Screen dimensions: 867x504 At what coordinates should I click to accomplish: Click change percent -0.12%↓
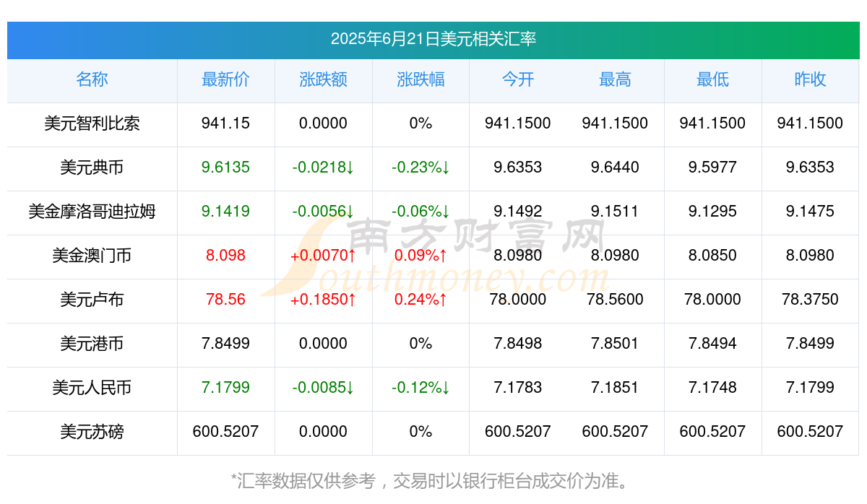coord(420,388)
